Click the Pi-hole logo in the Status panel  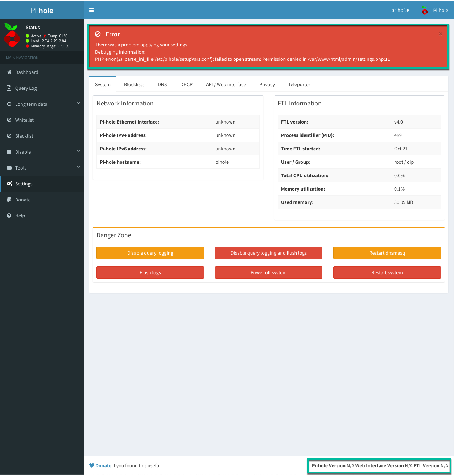[12, 35]
